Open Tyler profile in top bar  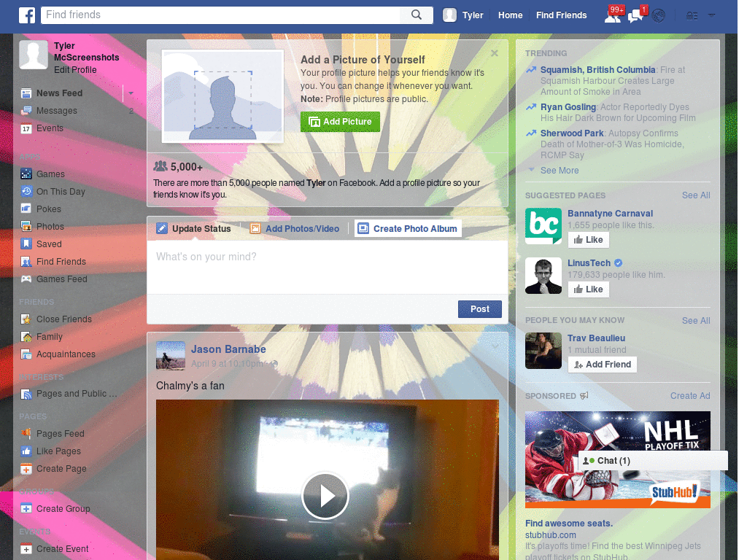coord(463,15)
